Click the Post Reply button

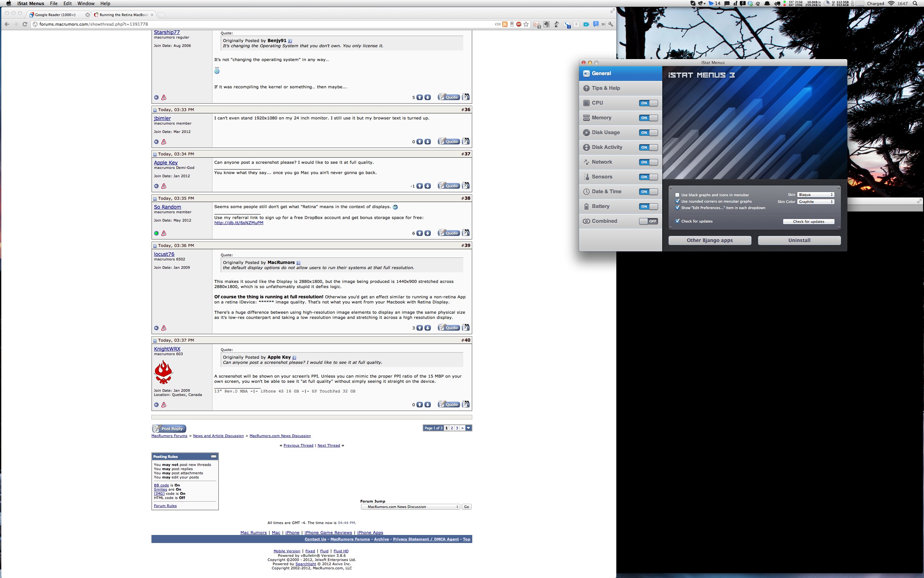coord(169,429)
